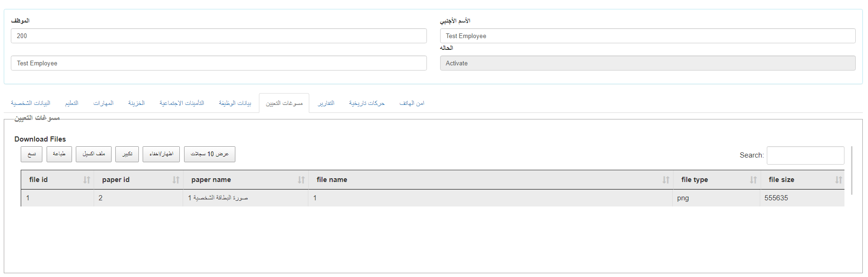The width and height of the screenshot is (868, 277).
Task: Sort table by file id column
Action: pos(87,180)
